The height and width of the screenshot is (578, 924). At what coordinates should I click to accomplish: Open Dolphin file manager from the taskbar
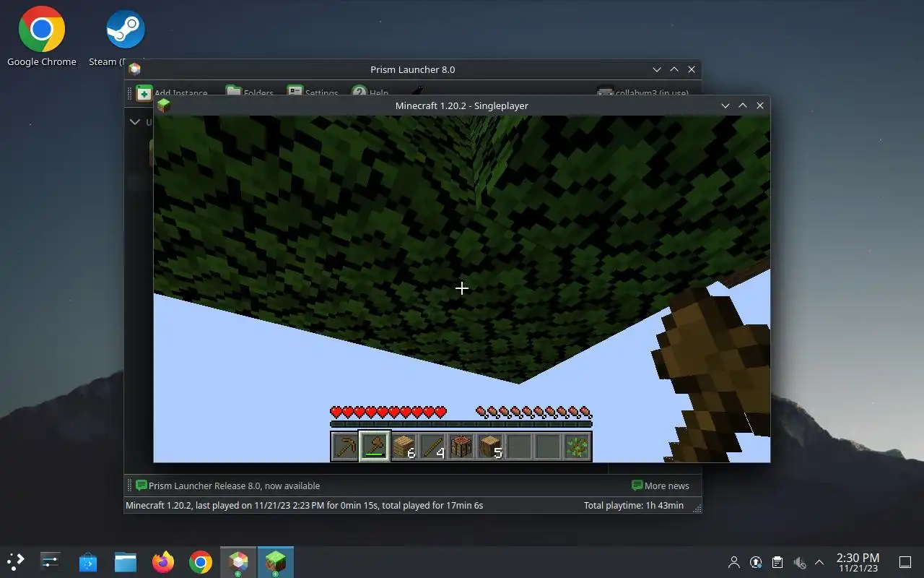pos(126,561)
